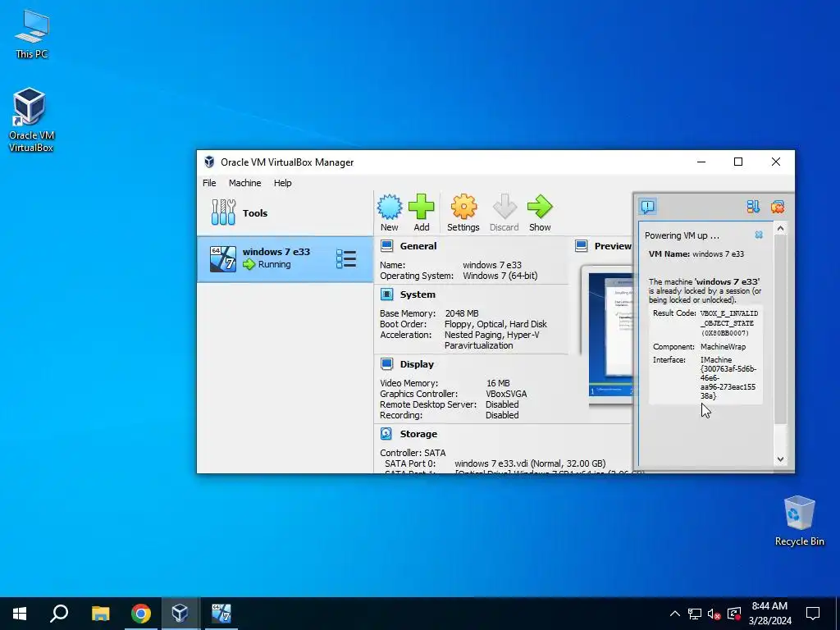Click the Preview section header

click(x=613, y=246)
